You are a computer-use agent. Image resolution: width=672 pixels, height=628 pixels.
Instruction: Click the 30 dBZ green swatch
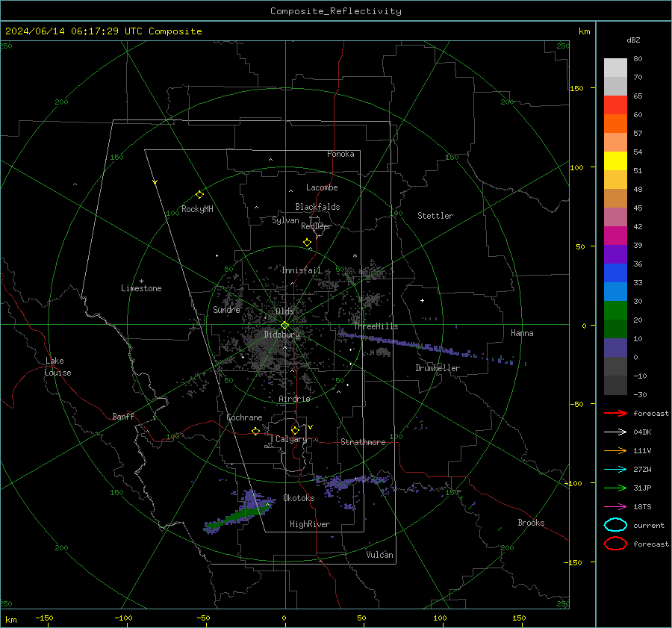[x=615, y=310]
